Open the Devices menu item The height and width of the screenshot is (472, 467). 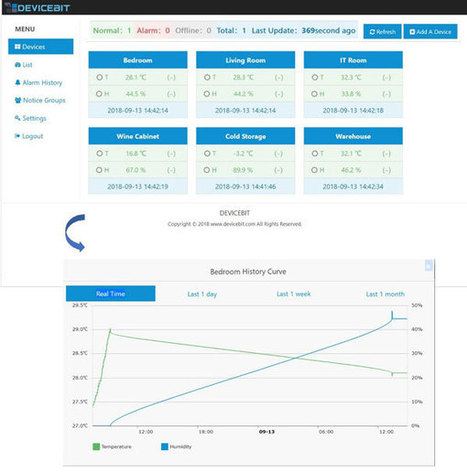click(41, 47)
